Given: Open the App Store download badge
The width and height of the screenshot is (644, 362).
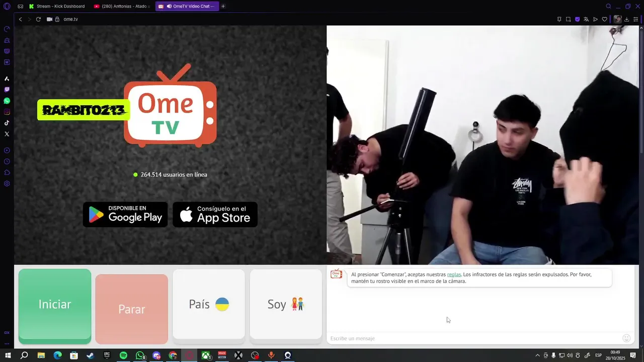Looking at the screenshot, I should pyautogui.click(x=215, y=215).
